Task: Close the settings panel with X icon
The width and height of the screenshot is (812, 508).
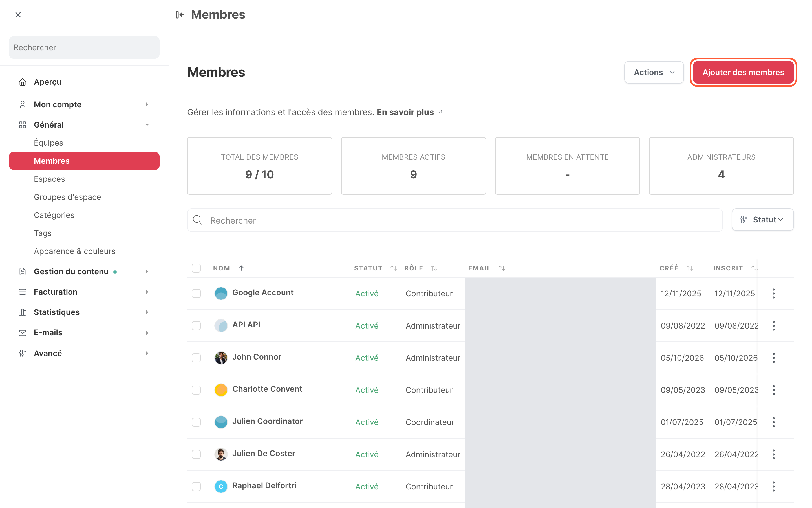Action: coord(18,14)
